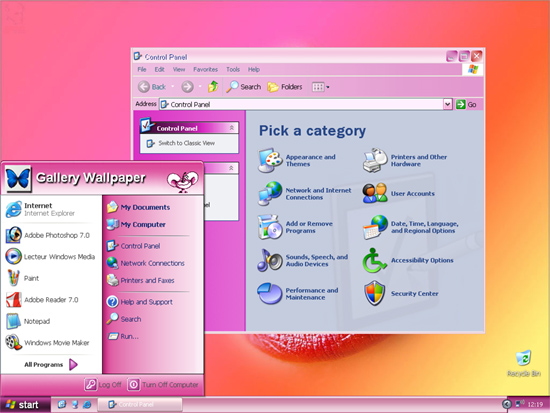Open My Computer in Start menu

pos(136,224)
